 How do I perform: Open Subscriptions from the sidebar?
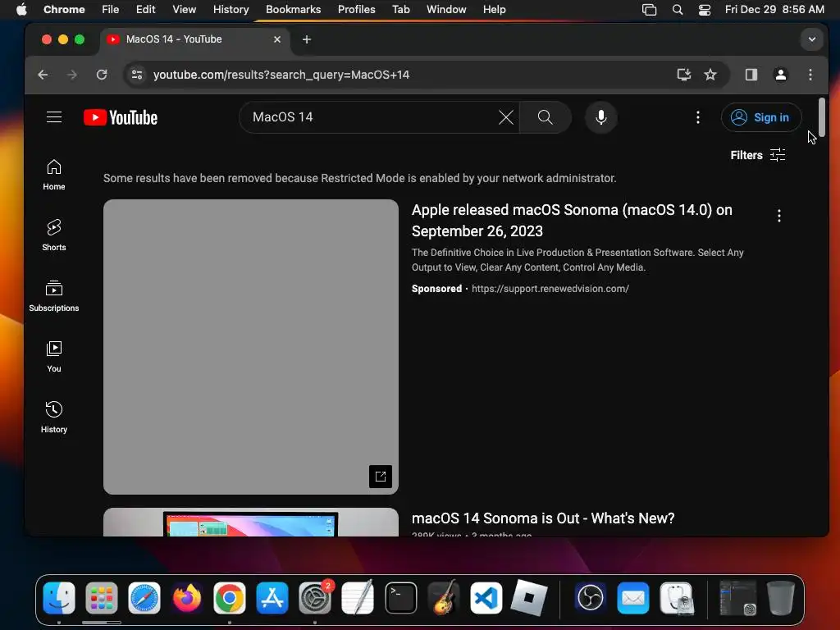[x=54, y=296]
